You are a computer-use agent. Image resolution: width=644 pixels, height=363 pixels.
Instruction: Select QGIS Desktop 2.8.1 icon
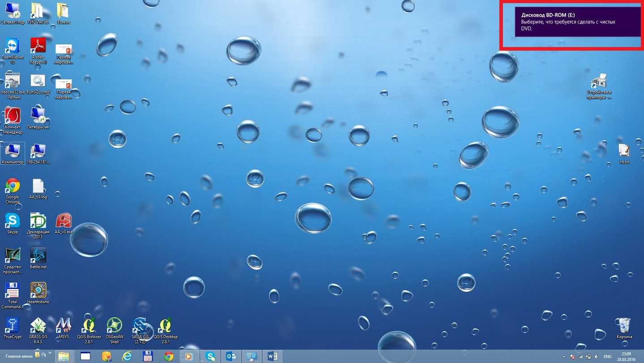pyautogui.click(x=166, y=326)
